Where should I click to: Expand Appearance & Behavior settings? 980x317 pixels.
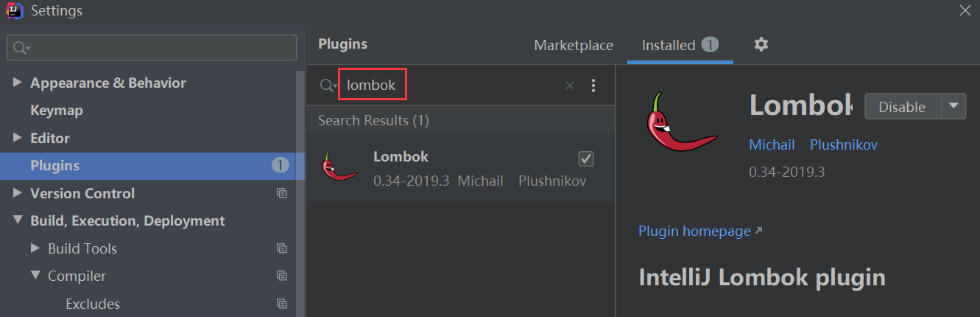18,83
